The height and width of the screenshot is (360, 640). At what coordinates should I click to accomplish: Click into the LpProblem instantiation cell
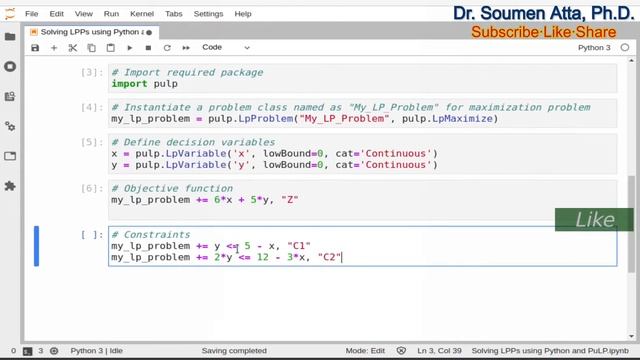pos(362,113)
